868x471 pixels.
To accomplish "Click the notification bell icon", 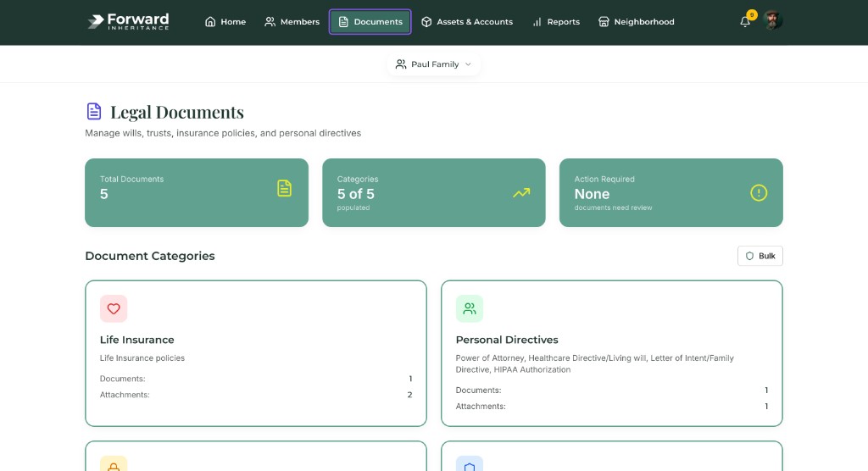I will point(745,22).
